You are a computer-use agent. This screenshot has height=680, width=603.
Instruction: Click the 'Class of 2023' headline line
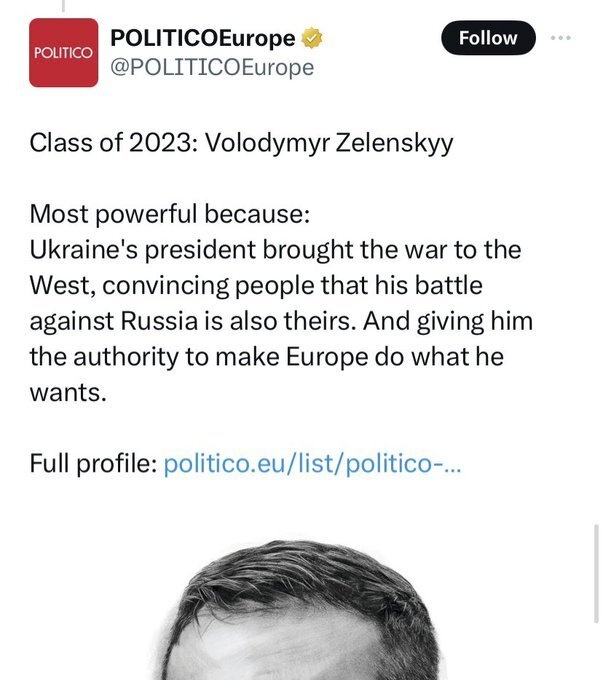pos(241,143)
